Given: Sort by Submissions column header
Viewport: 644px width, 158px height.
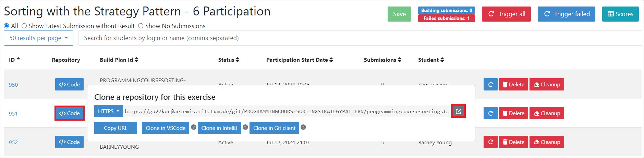Looking at the screenshot, I should 382,60.
